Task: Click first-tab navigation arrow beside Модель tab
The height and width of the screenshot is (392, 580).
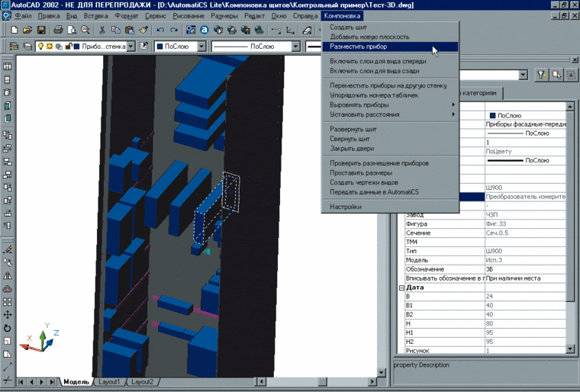Action: pos(21,381)
